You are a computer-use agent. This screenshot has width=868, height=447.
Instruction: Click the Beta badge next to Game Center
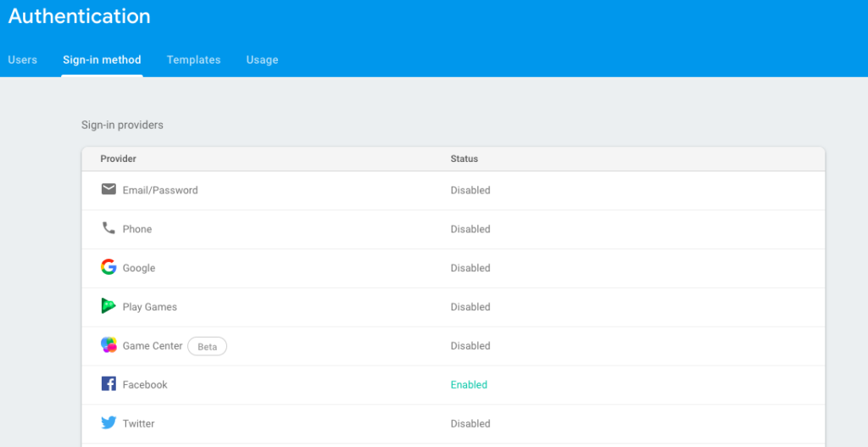[207, 346]
